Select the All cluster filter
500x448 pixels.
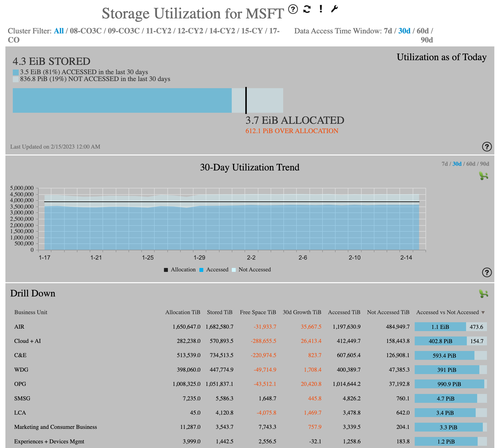(59, 31)
